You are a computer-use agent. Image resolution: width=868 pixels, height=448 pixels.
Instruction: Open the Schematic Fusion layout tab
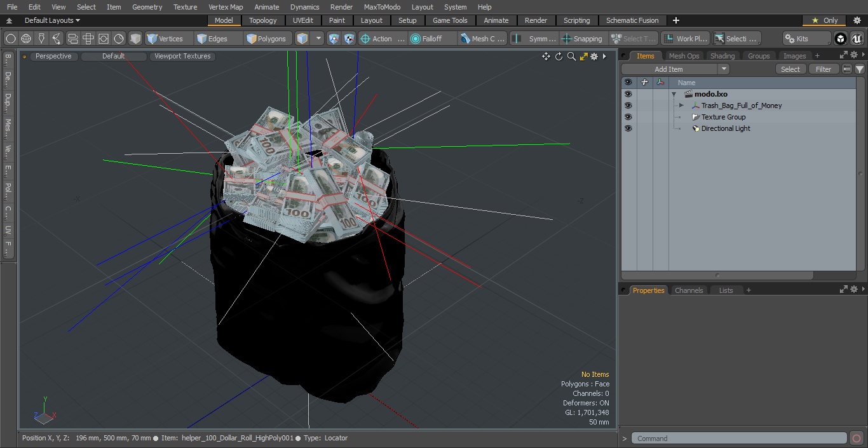(632, 20)
